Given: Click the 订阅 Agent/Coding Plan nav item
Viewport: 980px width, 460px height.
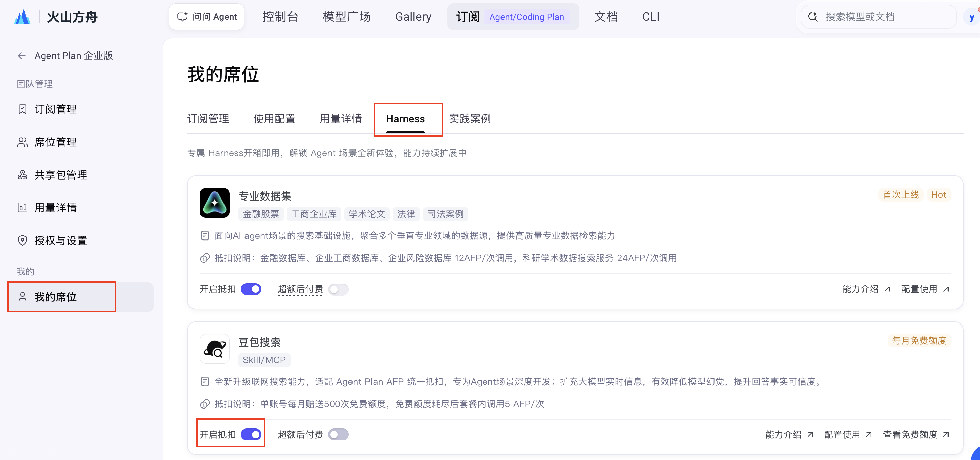Looking at the screenshot, I should click(513, 17).
